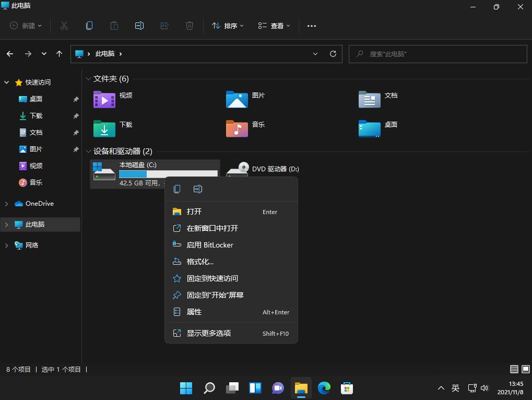Select Format (格式化...) in context menu
Viewport: 532px width, 400px height.
[x=200, y=262]
